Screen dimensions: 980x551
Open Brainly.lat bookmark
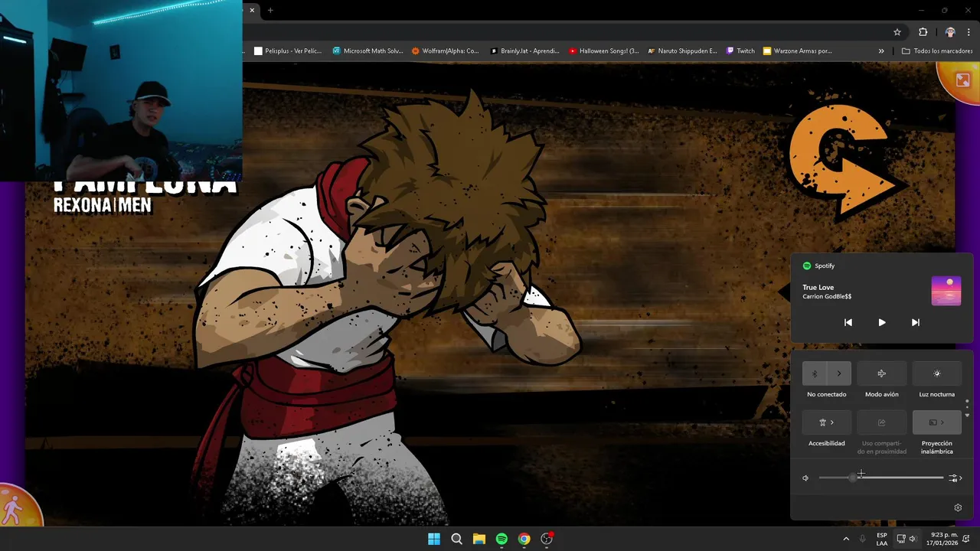click(x=525, y=51)
